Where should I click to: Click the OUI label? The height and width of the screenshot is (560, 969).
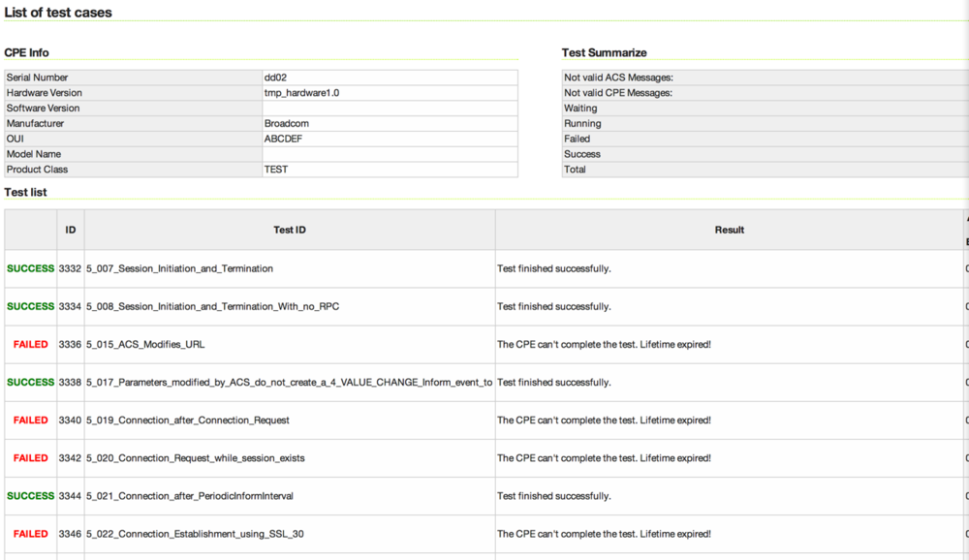[15, 140]
